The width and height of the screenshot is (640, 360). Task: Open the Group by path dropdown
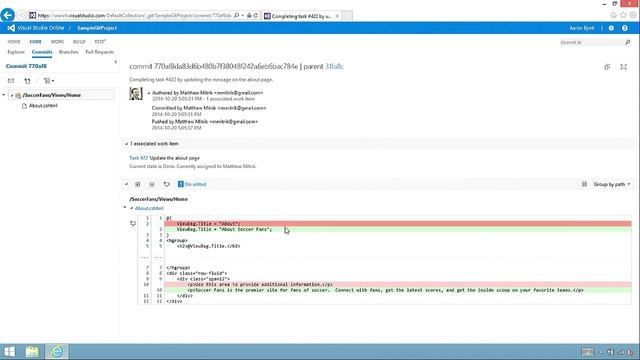tap(612, 184)
